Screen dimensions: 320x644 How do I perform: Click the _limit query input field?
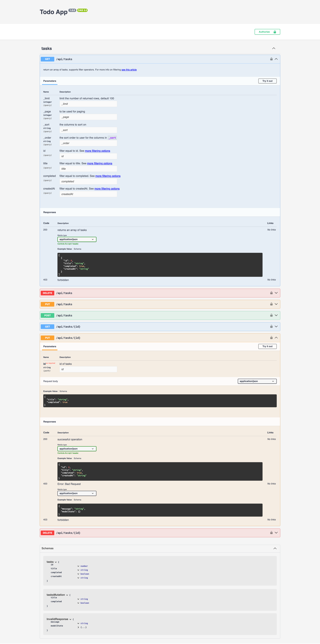pyautogui.click(x=88, y=104)
